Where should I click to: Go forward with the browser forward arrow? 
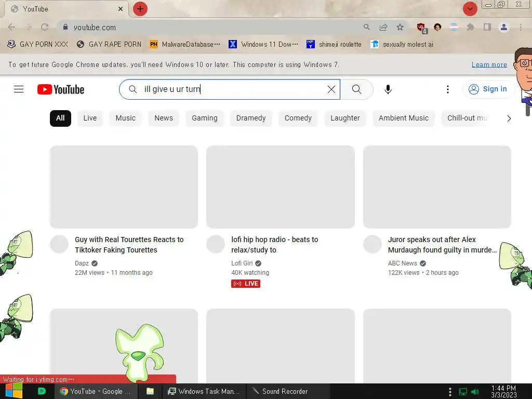click(28, 27)
